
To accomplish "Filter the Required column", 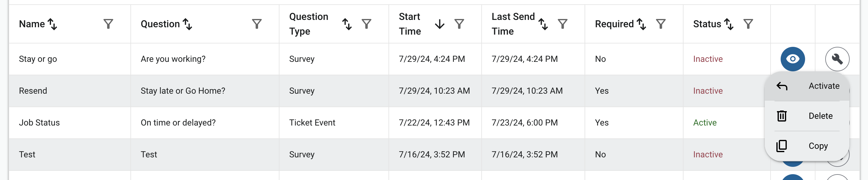I will pos(661,24).
